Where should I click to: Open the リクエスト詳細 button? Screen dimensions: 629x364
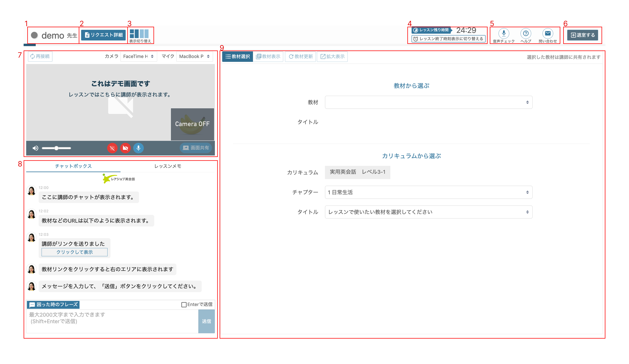click(x=103, y=35)
